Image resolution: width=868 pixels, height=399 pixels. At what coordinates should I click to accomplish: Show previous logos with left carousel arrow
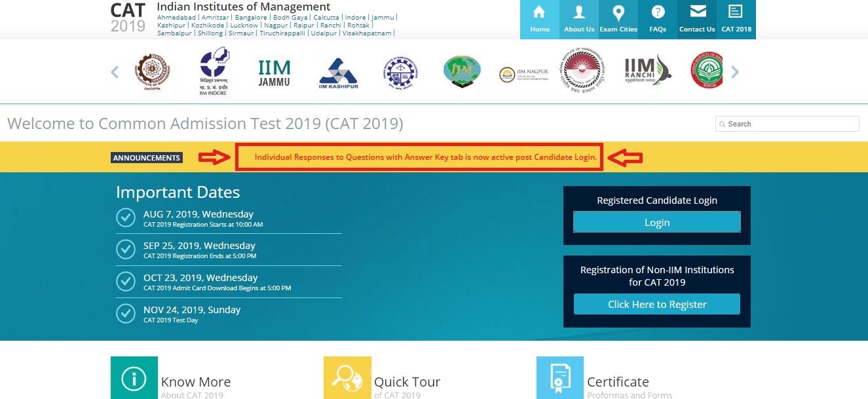pos(115,72)
